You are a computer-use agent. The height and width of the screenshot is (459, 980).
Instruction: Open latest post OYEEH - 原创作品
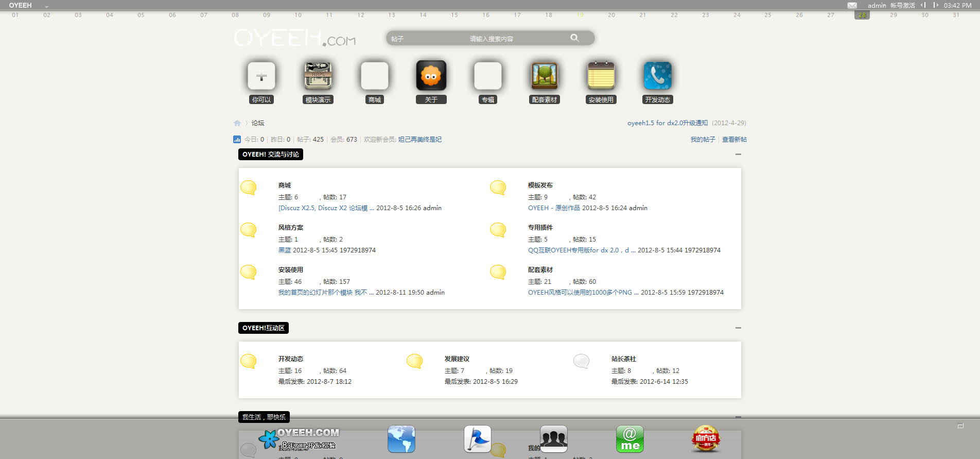click(x=554, y=208)
